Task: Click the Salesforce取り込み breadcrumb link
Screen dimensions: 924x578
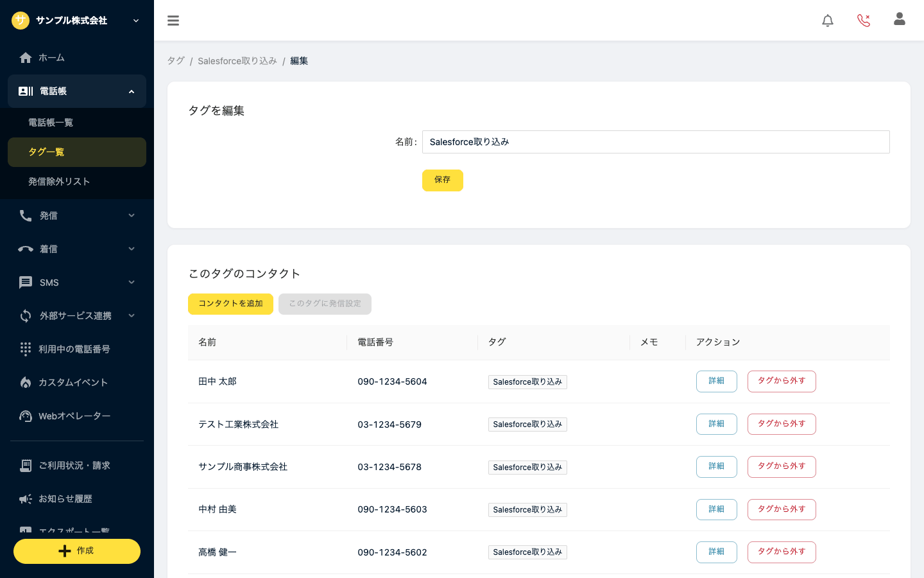Action: (237, 61)
